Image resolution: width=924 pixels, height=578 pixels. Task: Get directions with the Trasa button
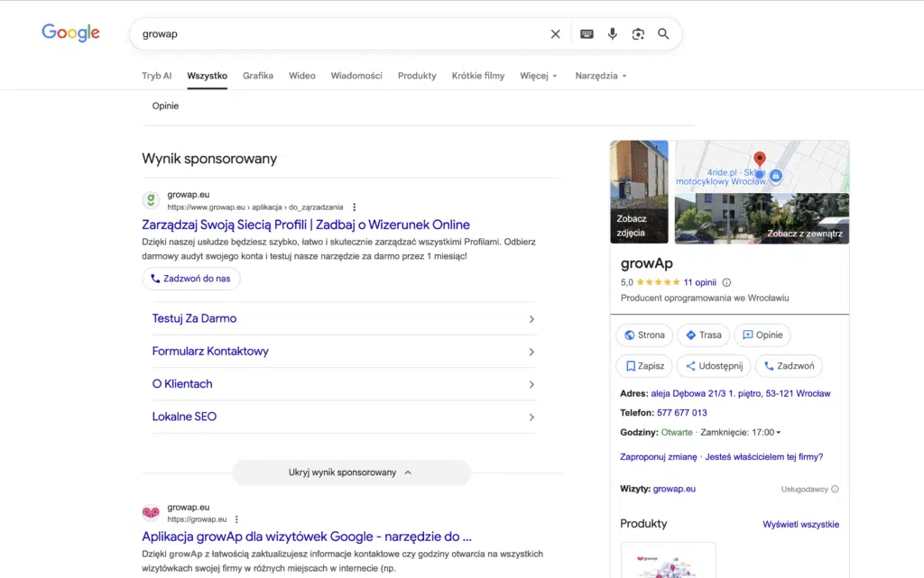[x=703, y=335]
